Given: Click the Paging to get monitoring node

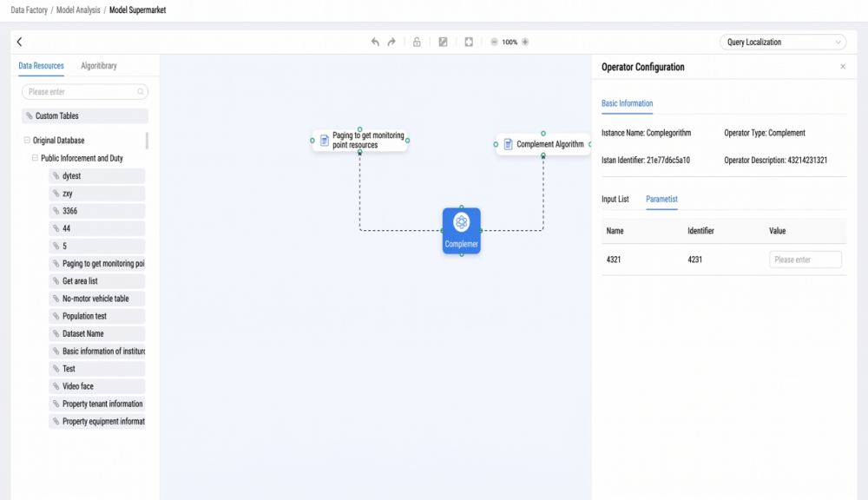Looking at the screenshot, I should (x=360, y=140).
